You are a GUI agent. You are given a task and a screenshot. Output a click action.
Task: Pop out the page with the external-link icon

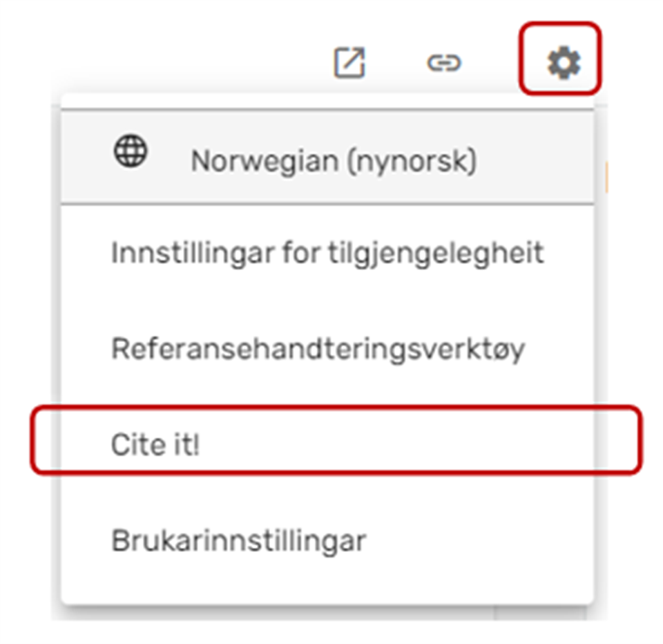point(349,64)
